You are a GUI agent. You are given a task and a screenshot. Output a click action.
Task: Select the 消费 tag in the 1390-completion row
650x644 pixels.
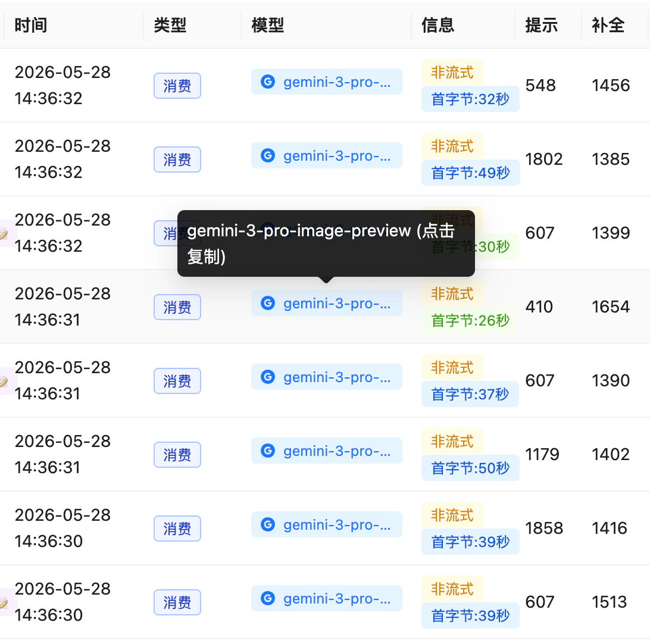pyautogui.click(x=177, y=381)
